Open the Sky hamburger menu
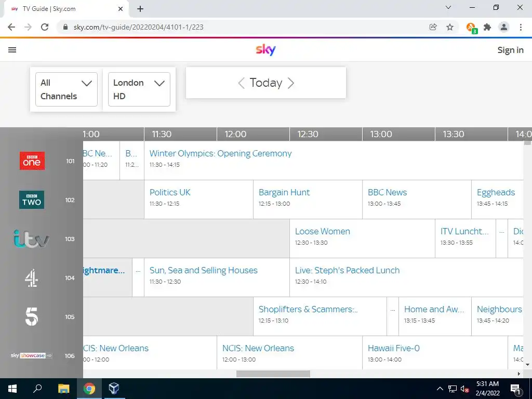 pos(12,50)
